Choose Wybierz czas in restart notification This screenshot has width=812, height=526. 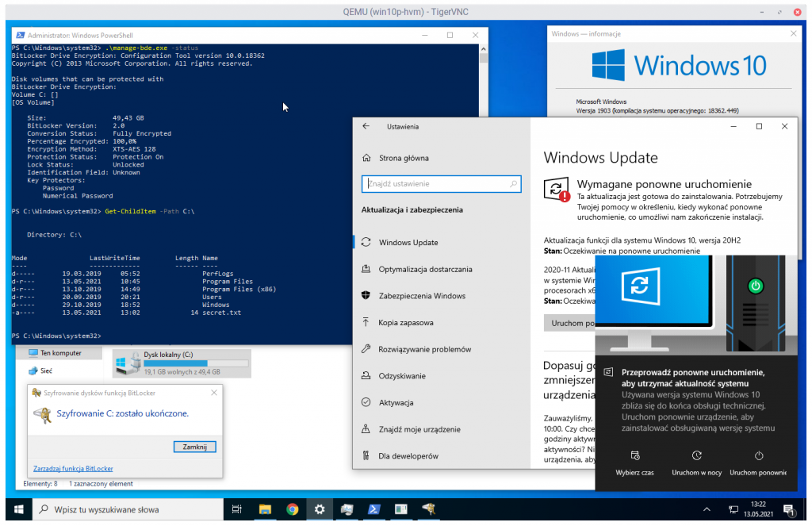635,463
